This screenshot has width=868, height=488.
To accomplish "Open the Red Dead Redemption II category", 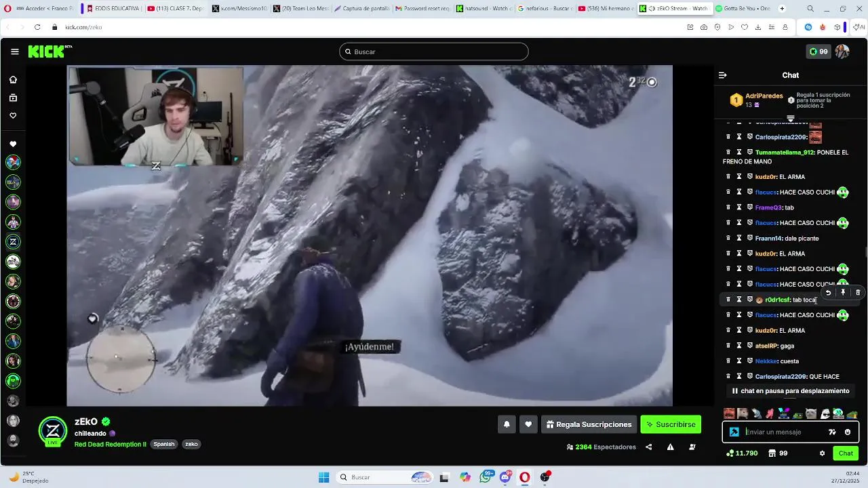I will pyautogui.click(x=111, y=445).
